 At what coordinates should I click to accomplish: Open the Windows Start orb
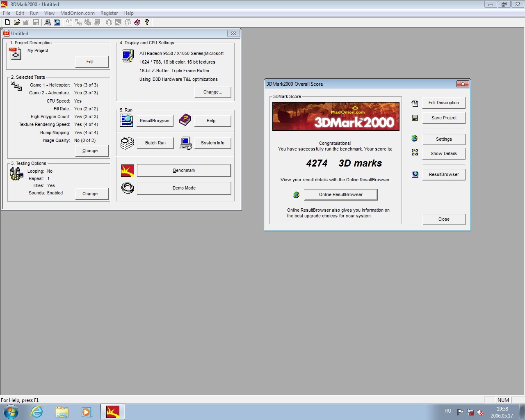tap(11, 412)
